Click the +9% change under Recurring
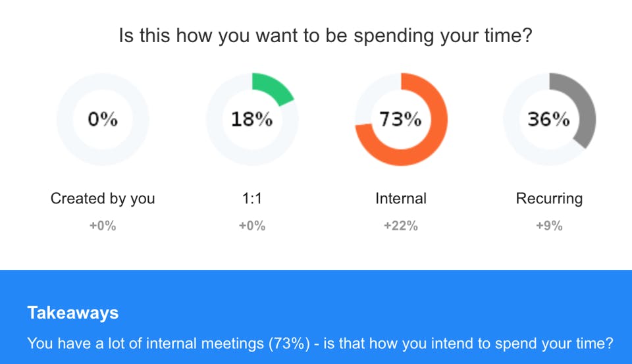 549,226
